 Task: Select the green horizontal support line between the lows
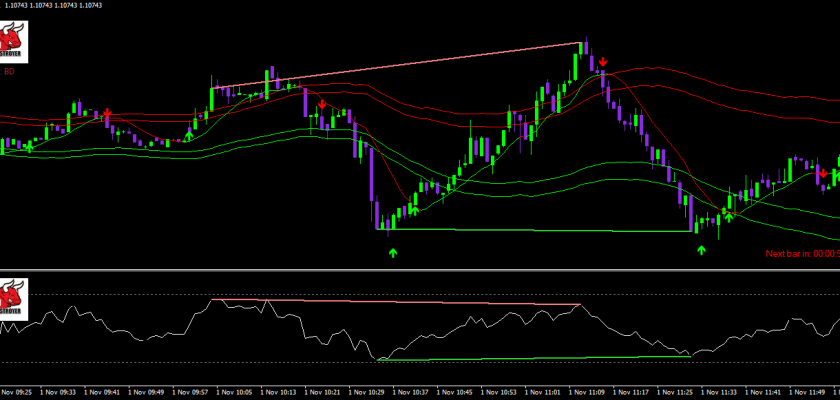[x=540, y=231]
